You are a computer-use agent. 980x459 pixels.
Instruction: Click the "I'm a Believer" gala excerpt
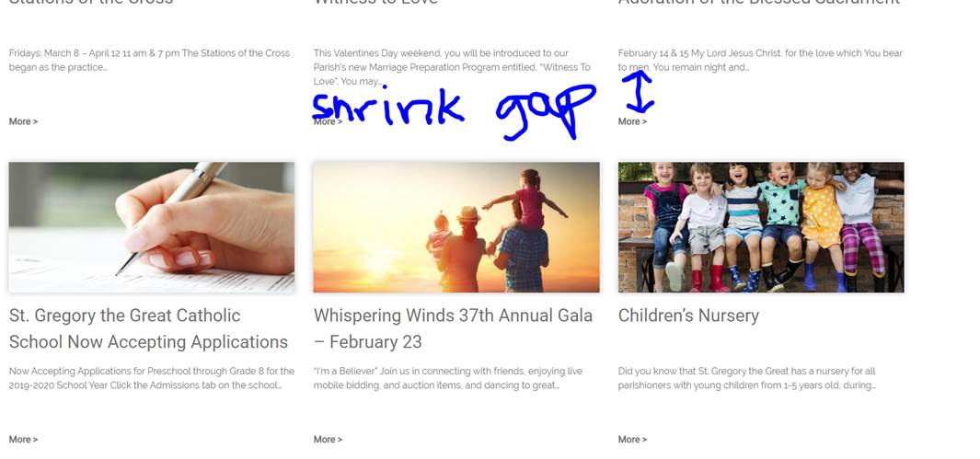(448, 378)
